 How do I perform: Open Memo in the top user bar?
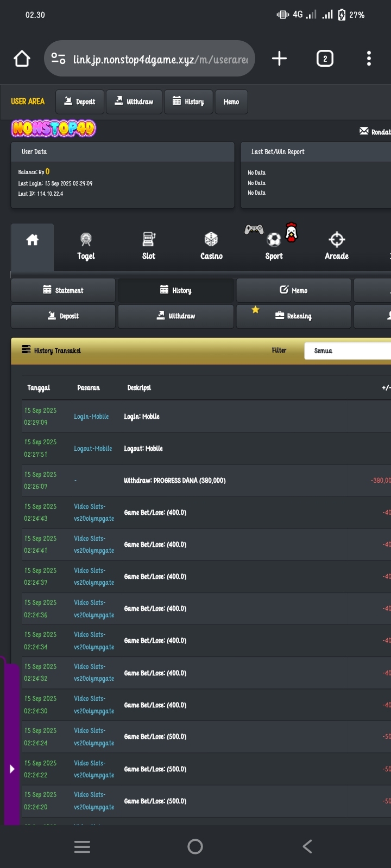click(x=231, y=102)
